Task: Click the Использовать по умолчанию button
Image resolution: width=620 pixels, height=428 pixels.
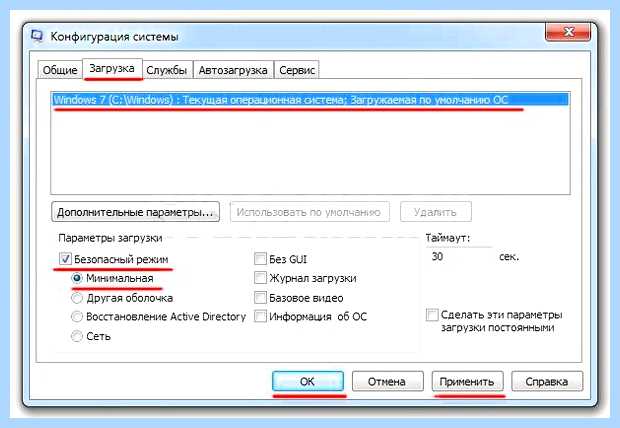Action: pyautogui.click(x=309, y=212)
